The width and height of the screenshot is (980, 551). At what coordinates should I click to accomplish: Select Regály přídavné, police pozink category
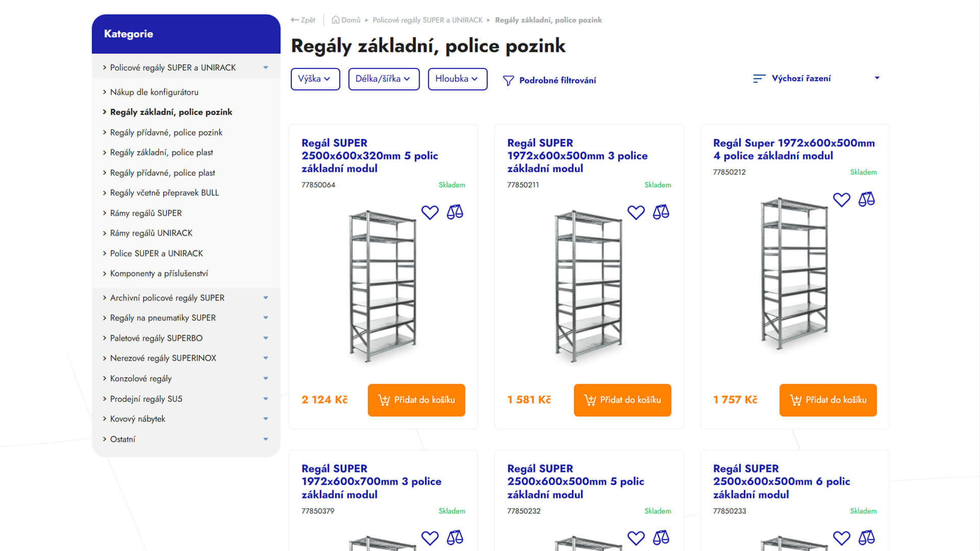(x=166, y=133)
